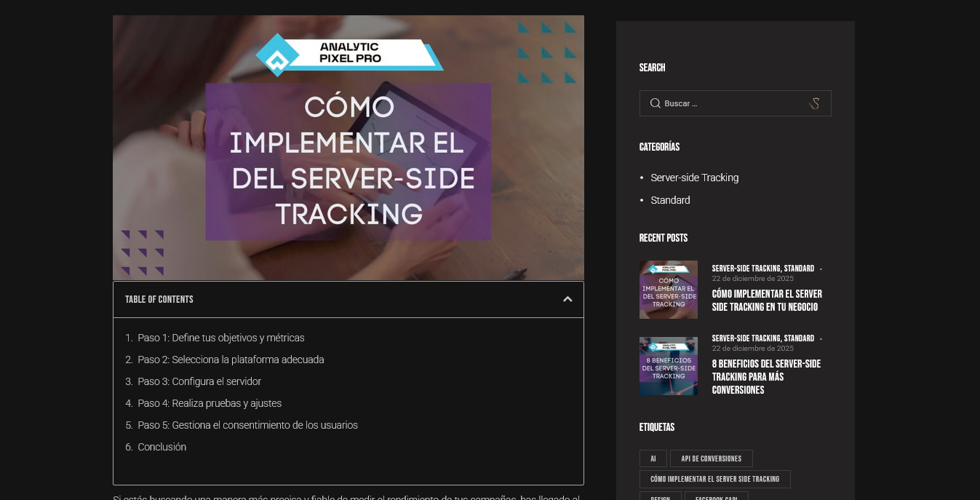This screenshot has width=980, height=500.
Task: Navigate to the Conclusión section
Action: point(162,447)
